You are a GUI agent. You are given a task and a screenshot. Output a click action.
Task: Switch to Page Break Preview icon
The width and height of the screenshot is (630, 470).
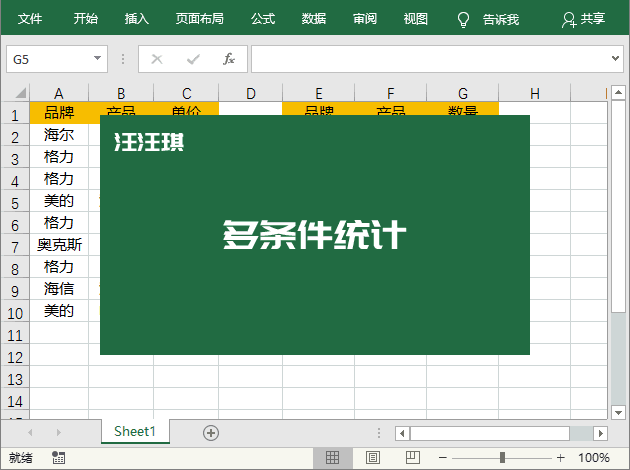point(413,458)
